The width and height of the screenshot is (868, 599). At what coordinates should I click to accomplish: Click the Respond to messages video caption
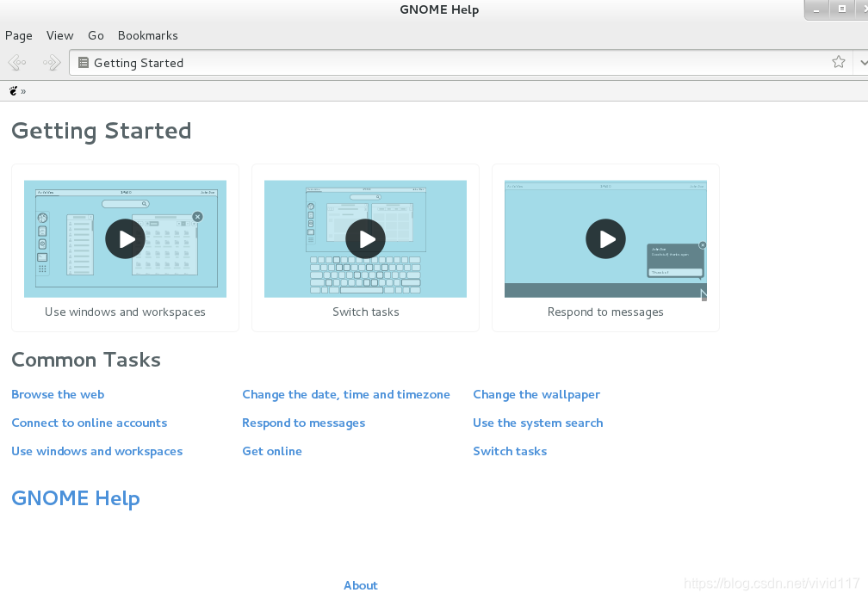pos(605,312)
